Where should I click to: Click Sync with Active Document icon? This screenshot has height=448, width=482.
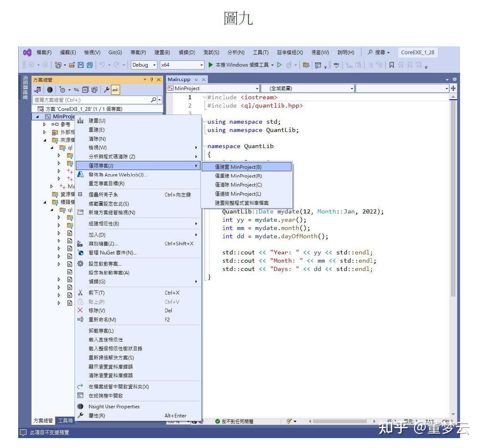point(76,89)
